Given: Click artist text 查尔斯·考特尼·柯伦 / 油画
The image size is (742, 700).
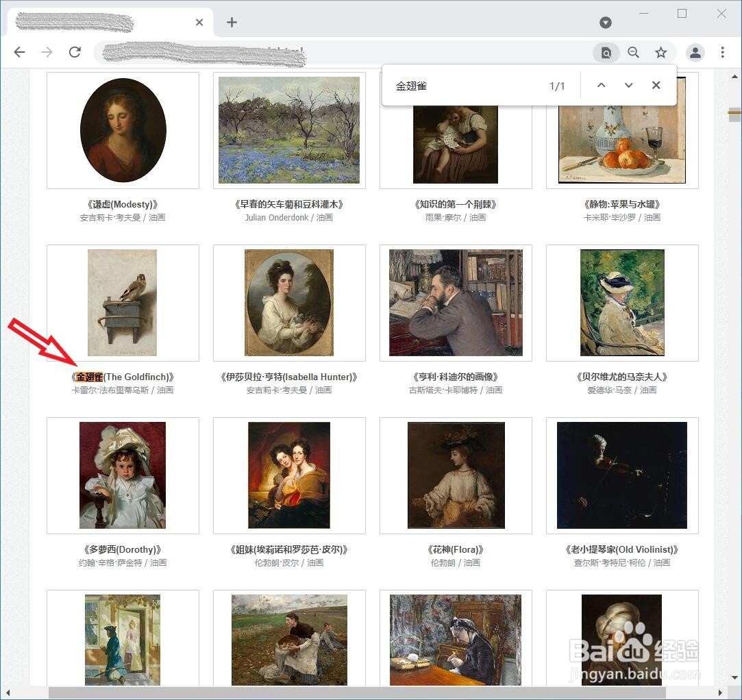Looking at the screenshot, I should [x=622, y=563].
